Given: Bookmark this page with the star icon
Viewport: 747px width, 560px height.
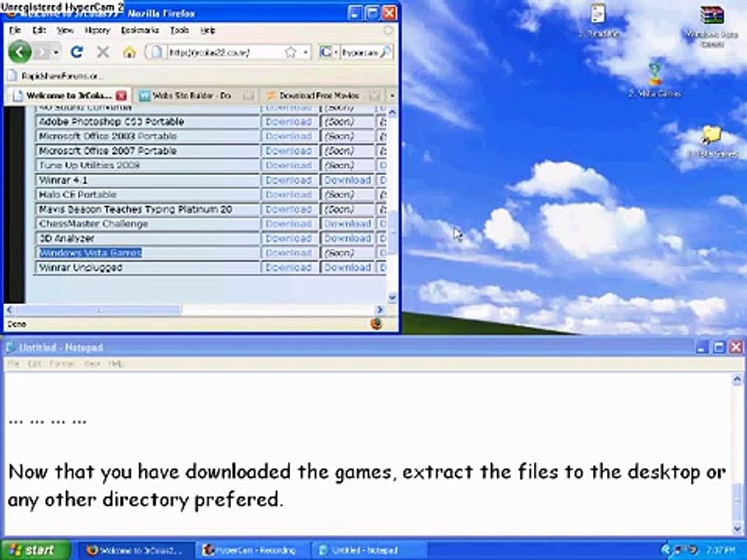Looking at the screenshot, I should [290, 52].
